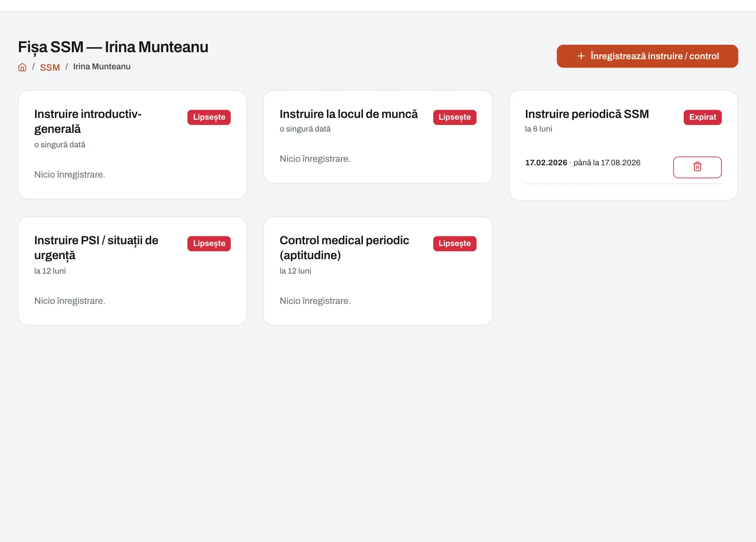Click la 12 luni under Instruire PSI
Screen dimensions: 756x542
click(50, 271)
